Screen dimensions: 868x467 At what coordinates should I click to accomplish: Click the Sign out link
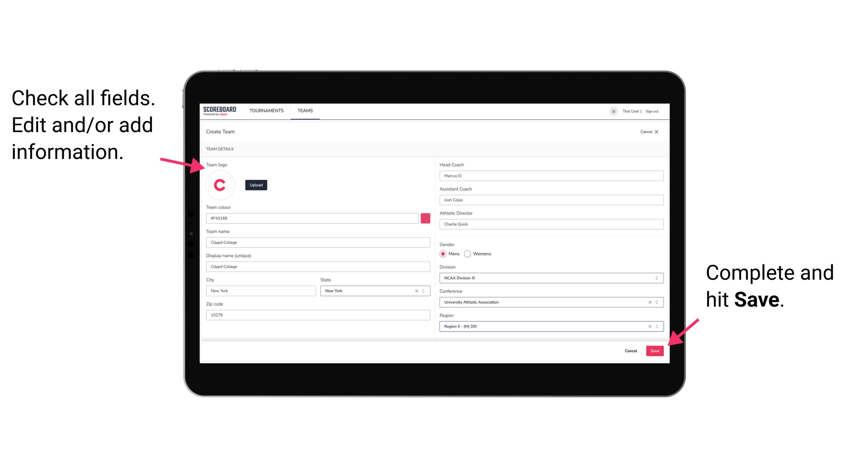point(651,111)
